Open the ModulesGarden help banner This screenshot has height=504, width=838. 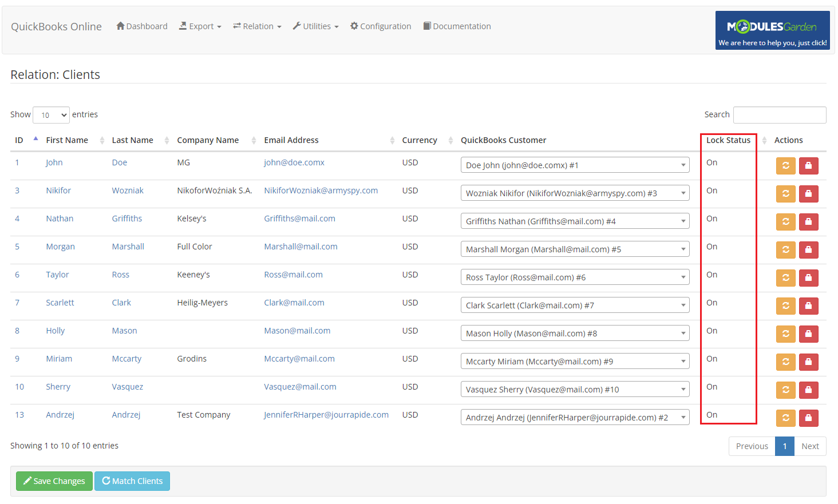772,30
